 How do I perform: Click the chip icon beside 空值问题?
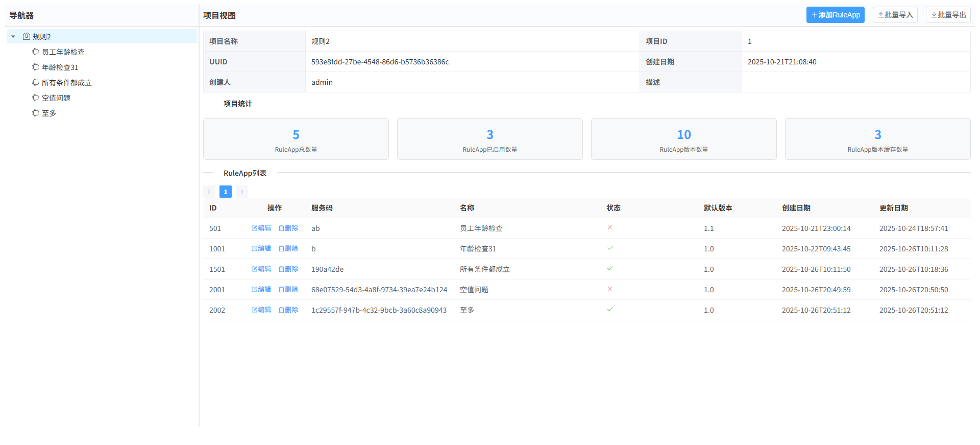(36, 98)
